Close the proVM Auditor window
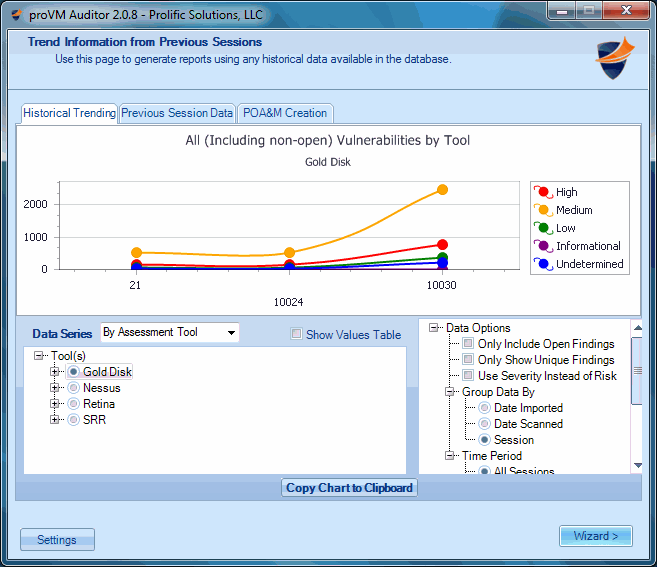657x567 pixels. pos(626,10)
